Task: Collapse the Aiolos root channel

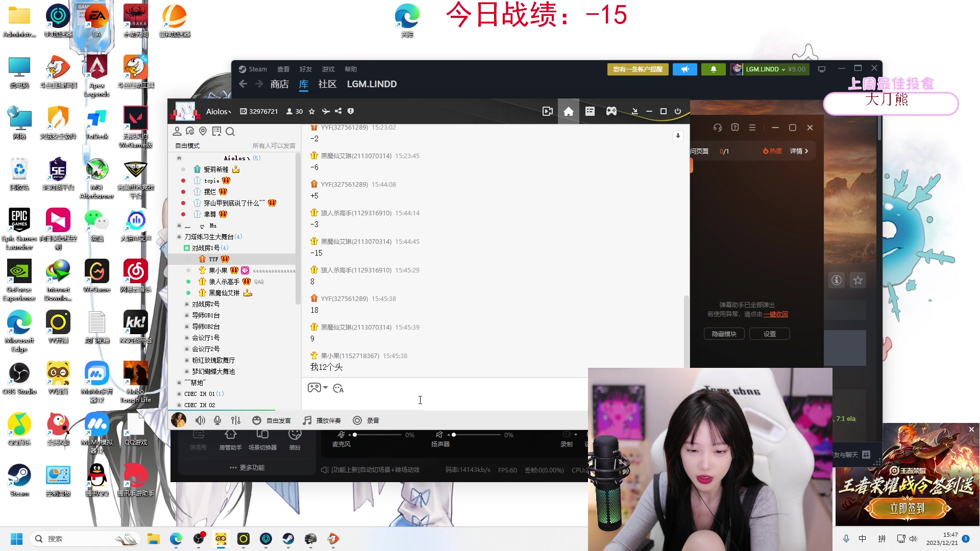Action: [179, 158]
